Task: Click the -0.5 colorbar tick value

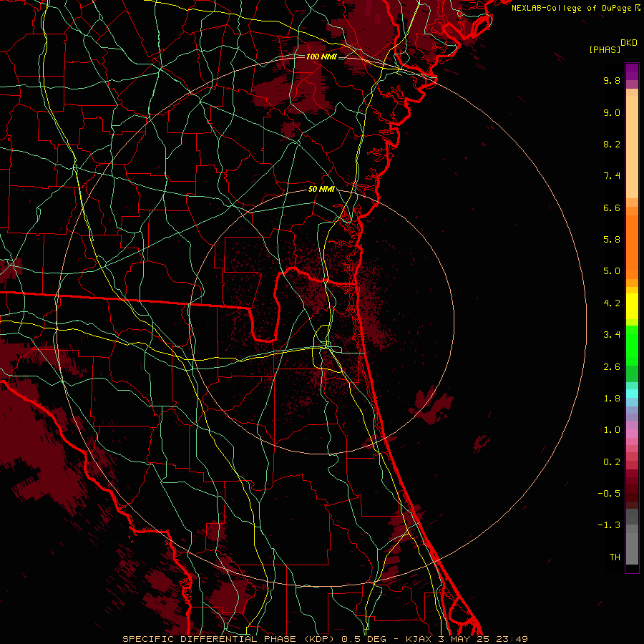Action: tap(609, 494)
